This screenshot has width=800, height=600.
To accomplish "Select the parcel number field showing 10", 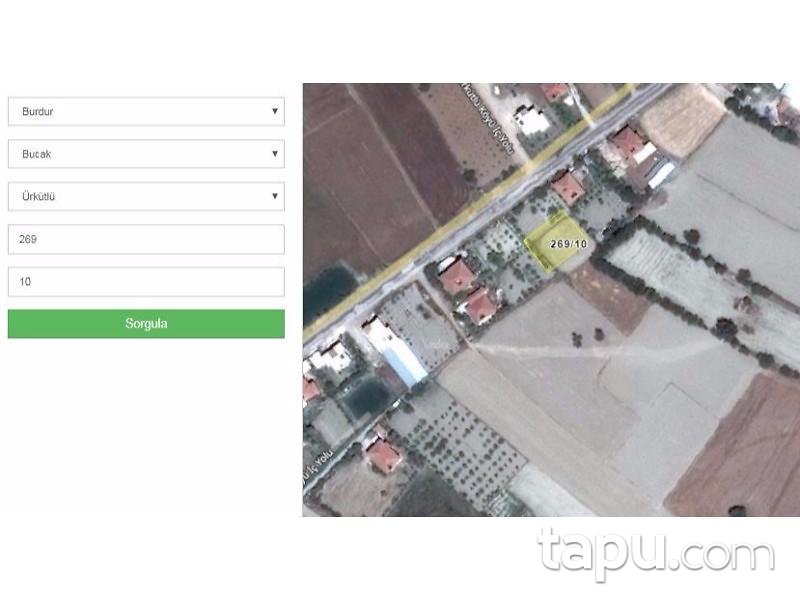I will click(144, 281).
